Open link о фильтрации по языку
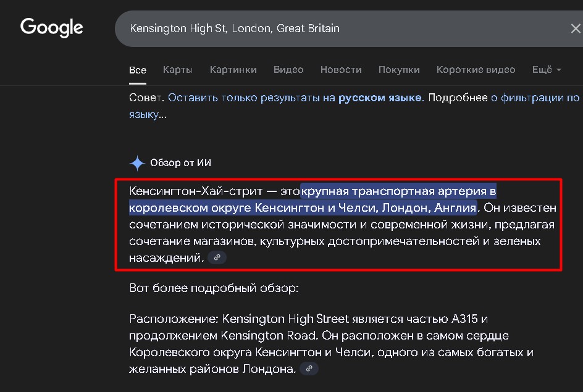This screenshot has width=583, height=392. click(535, 98)
